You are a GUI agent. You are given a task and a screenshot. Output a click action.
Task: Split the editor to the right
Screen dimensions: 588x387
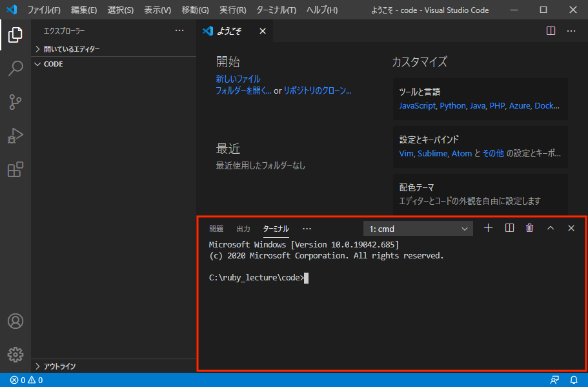click(x=551, y=31)
